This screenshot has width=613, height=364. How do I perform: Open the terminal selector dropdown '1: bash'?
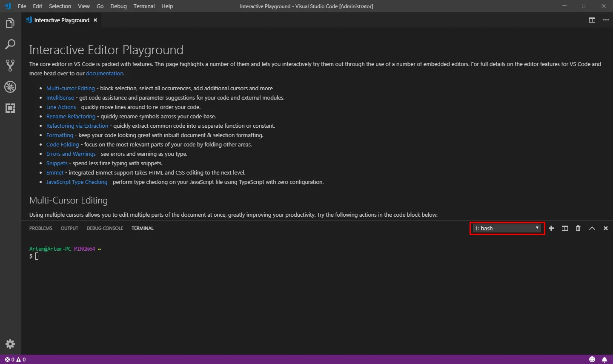tap(507, 229)
